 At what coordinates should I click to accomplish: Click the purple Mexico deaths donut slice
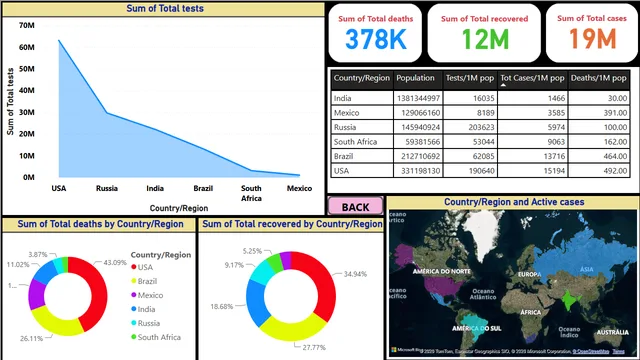tap(36, 295)
